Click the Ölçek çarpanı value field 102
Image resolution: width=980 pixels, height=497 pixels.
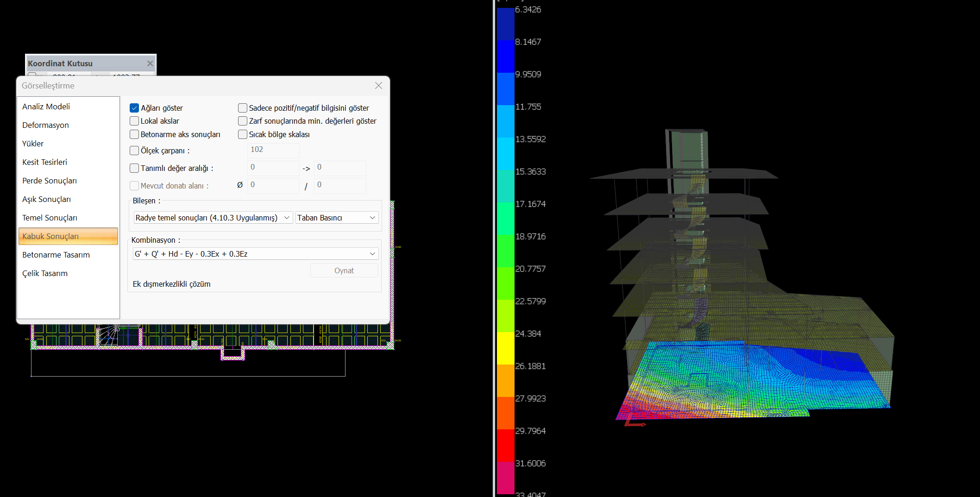(x=273, y=150)
